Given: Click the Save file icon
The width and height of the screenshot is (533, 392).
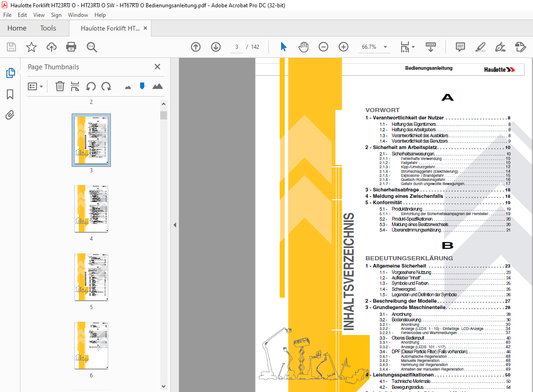Looking at the screenshot, I should [11, 47].
